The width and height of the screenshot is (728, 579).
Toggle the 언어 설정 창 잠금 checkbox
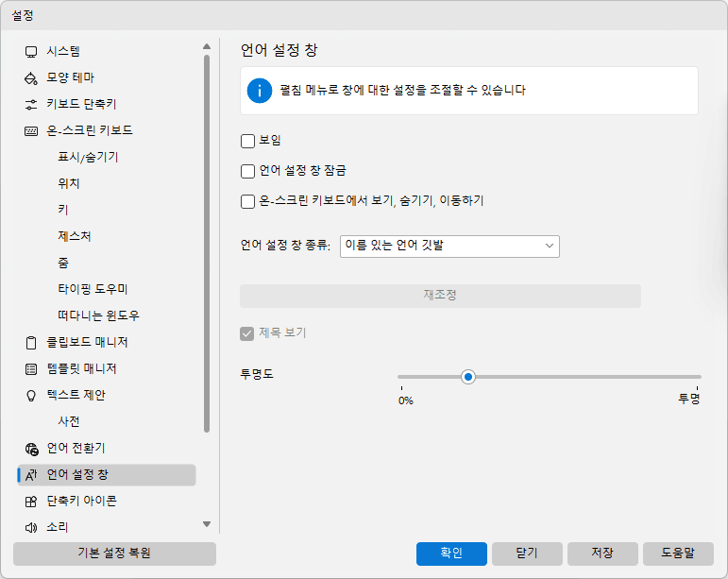pos(248,171)
